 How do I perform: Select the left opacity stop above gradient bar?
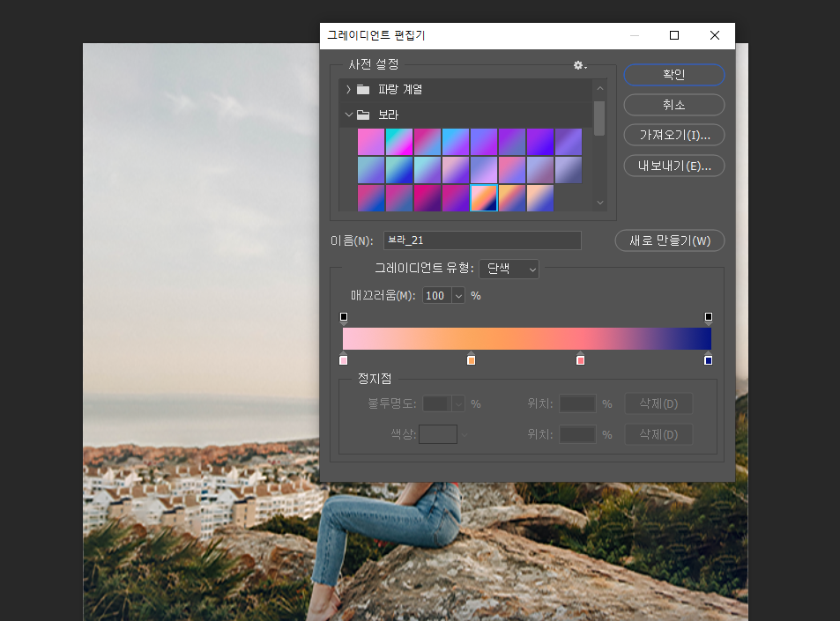point(344,319)
